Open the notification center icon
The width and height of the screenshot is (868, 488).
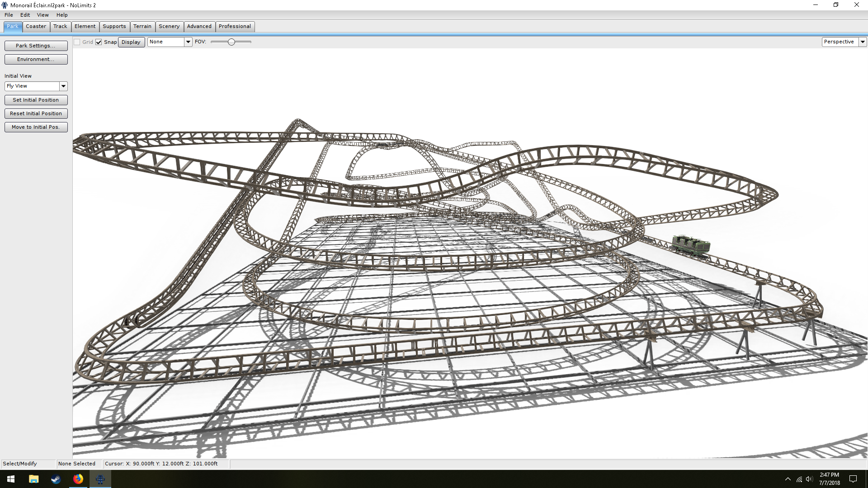tap(853, 479)
